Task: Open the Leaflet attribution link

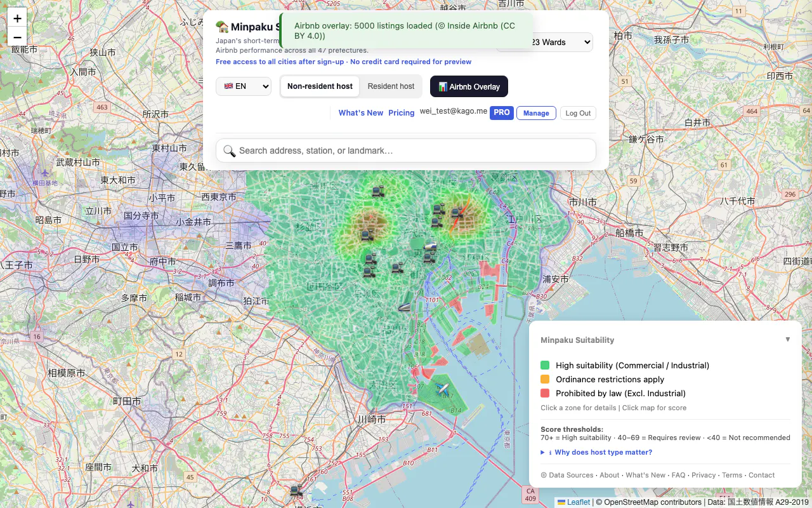Action: click(x=573, y=502)
